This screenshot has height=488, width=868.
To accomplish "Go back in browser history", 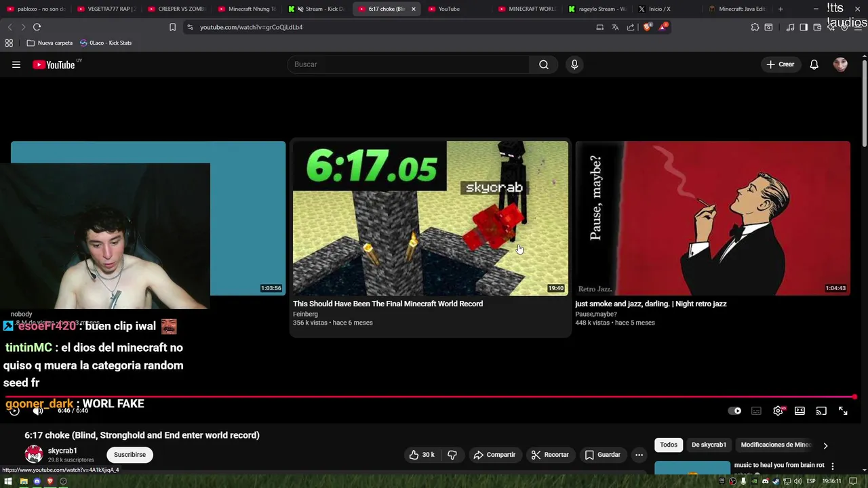I will point(9,27).
